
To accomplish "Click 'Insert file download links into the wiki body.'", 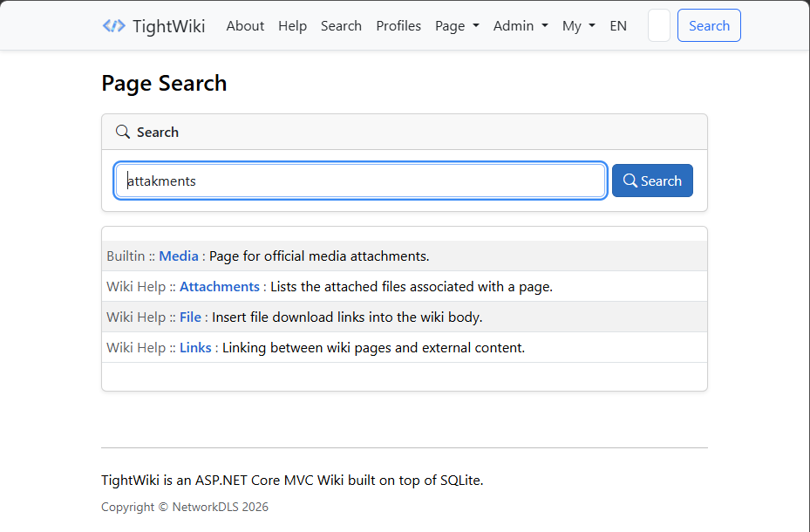I will (347, 317).
